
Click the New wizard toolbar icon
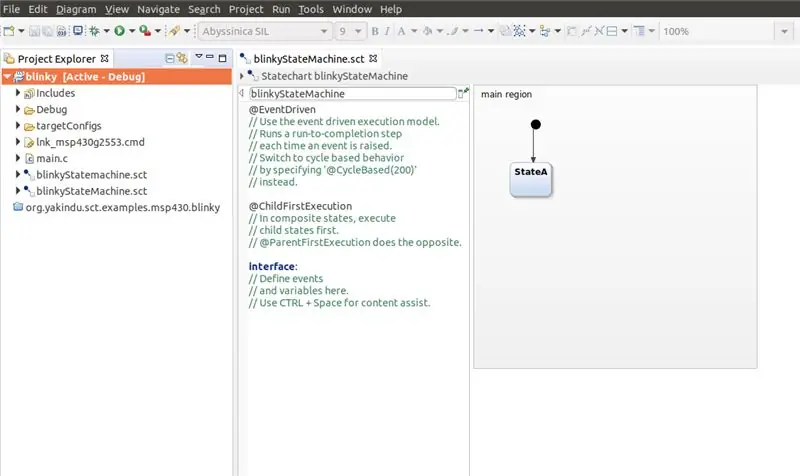(9, 31)
